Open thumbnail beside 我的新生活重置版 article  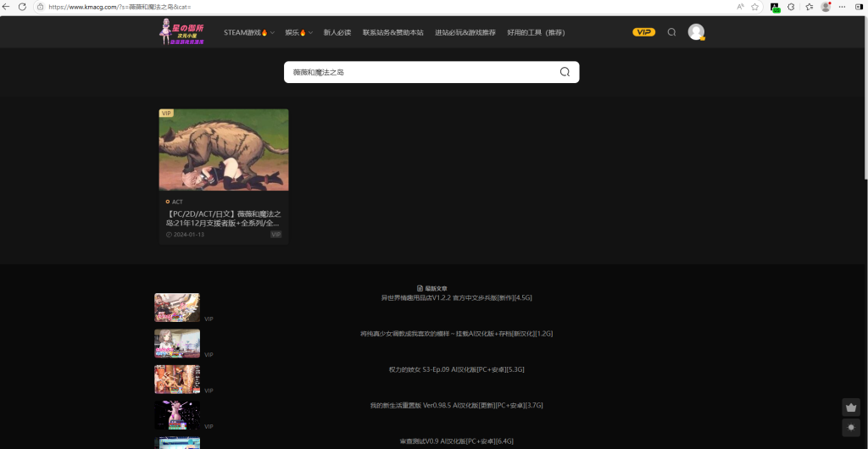[x=177, y=415]
